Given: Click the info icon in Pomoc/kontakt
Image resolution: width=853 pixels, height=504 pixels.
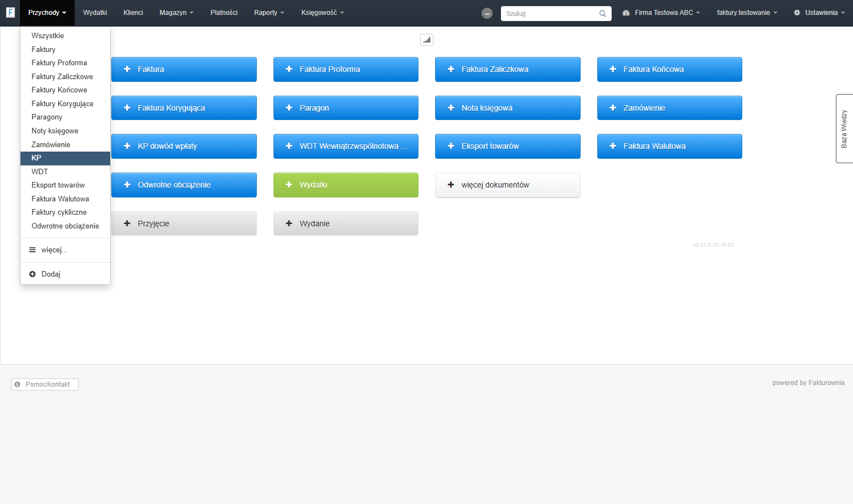Looking at the screenshot, I should (17, 385).
